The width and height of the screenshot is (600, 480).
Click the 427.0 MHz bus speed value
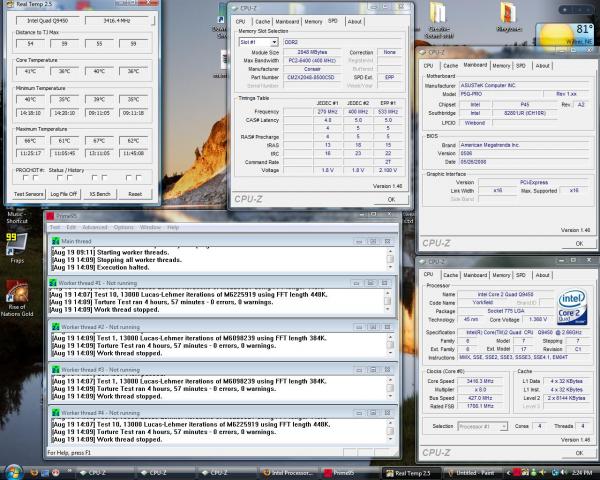[x=480, y=398]
